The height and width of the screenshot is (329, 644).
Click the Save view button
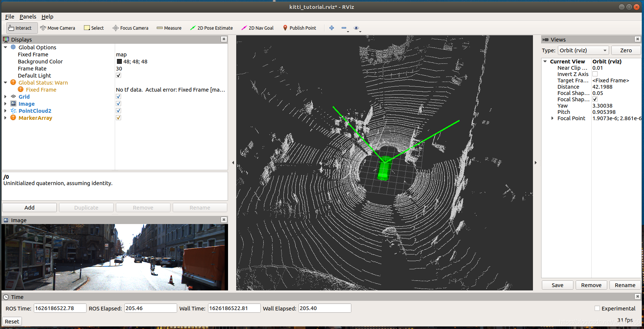coord(557,285)
